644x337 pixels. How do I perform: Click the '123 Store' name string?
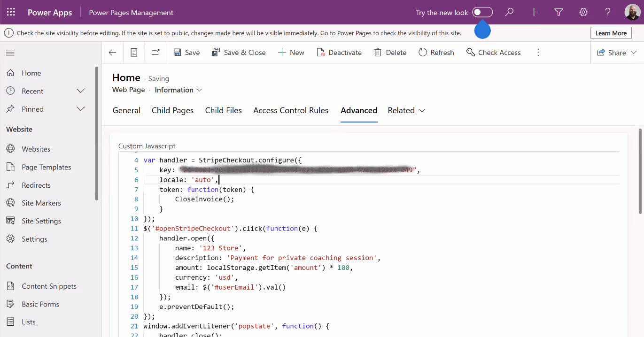[x=221, y=248]
